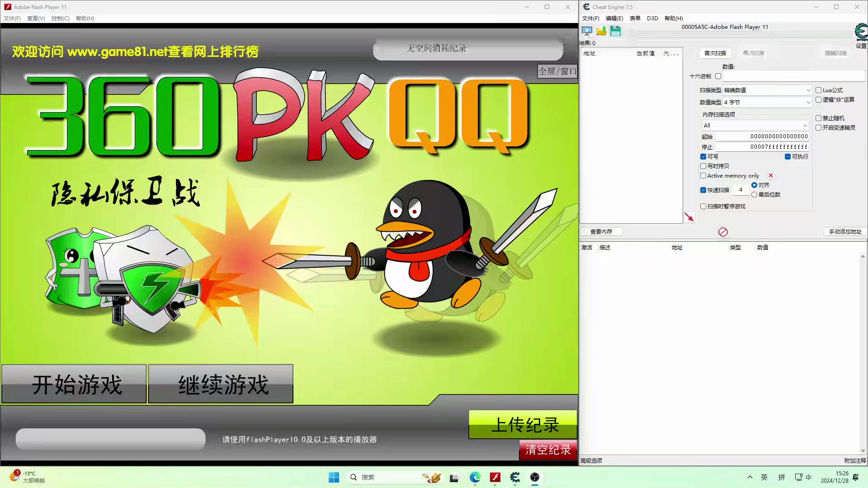
Task: Click the open process computer icon
Action: coord(587,31)
